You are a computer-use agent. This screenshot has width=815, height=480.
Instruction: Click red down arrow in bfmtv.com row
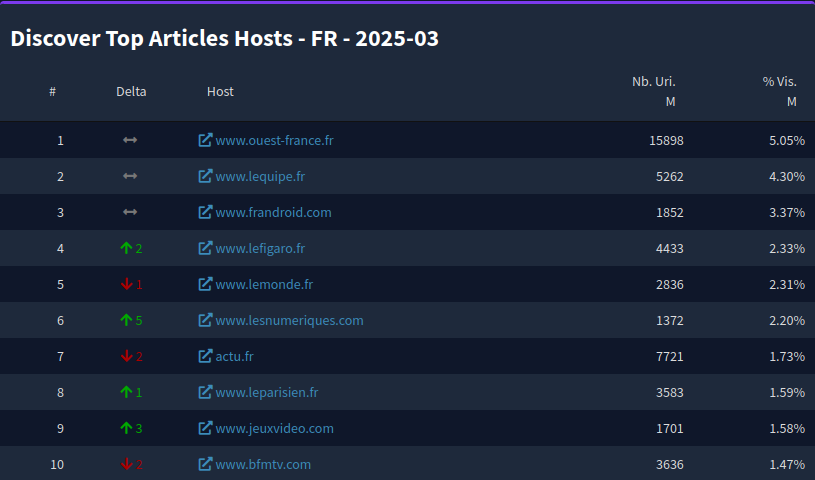coord(126,464)
